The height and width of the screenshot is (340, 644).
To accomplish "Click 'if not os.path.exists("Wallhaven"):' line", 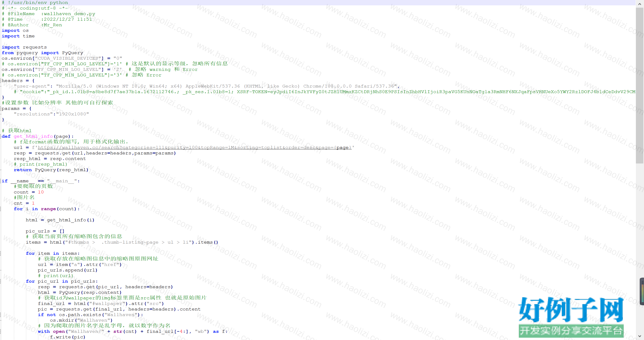I will 91,315.
